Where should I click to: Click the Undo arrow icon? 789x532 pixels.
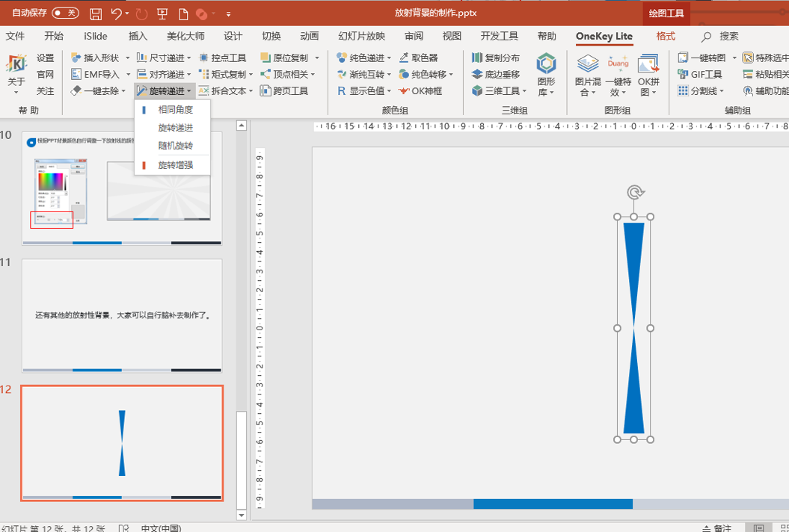116,13
